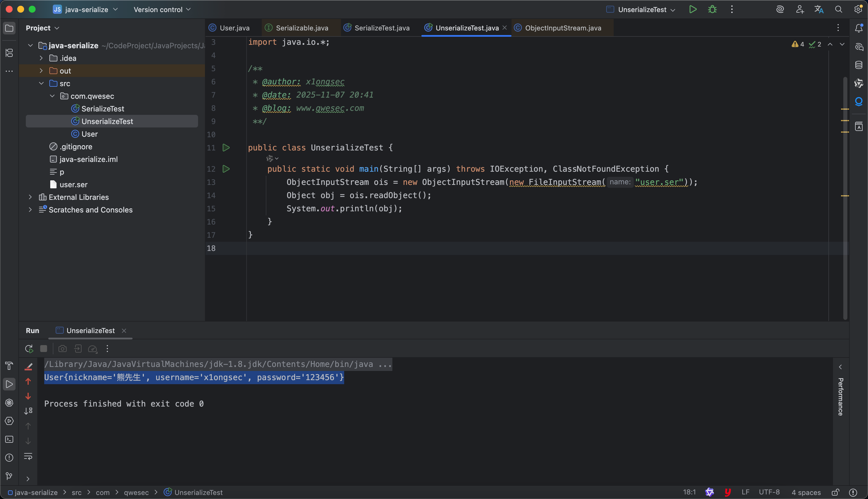Toggle soft-wrap in run console
The height and width of the screenshot is (499, 868).
coord(28,457)
